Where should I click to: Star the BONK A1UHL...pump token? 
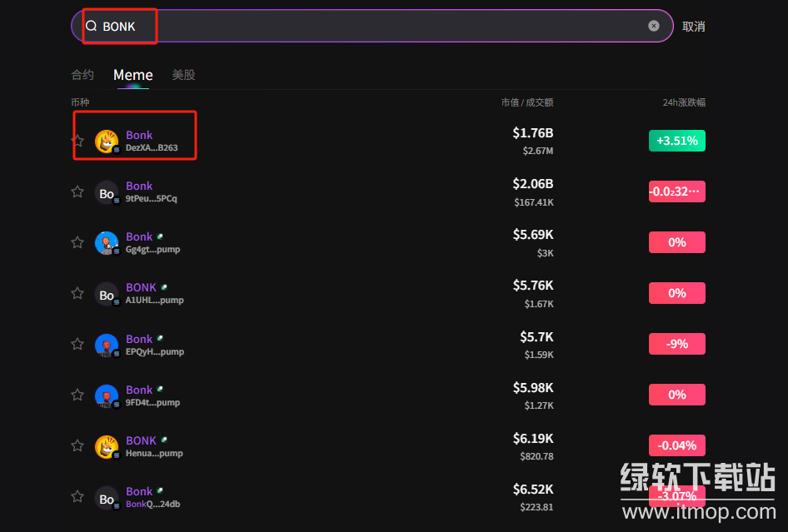coord(77,293)
